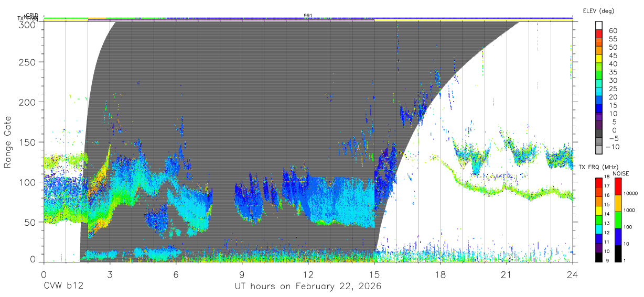Click x-axis tick label '21'
Viewport: 644px width, 297px height.
coord(506,274)
